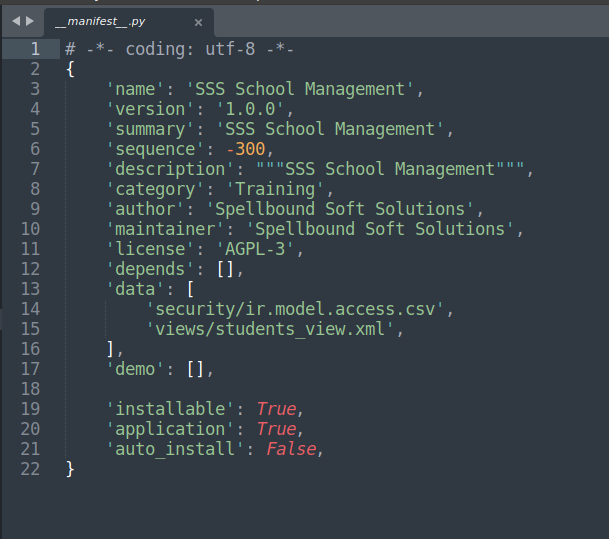Click the previous tab left arrow

point(15,21)
